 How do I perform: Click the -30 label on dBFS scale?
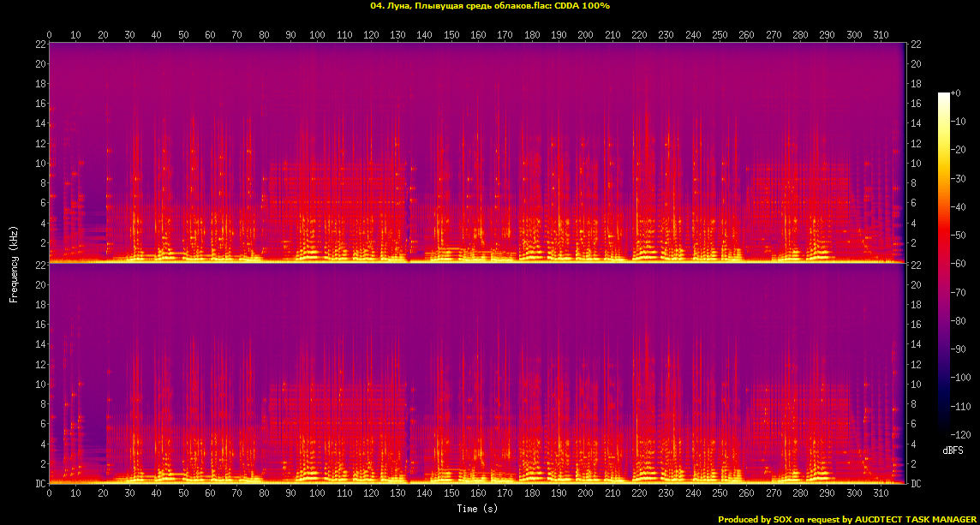pyautogui.click(x=959, y=178)
